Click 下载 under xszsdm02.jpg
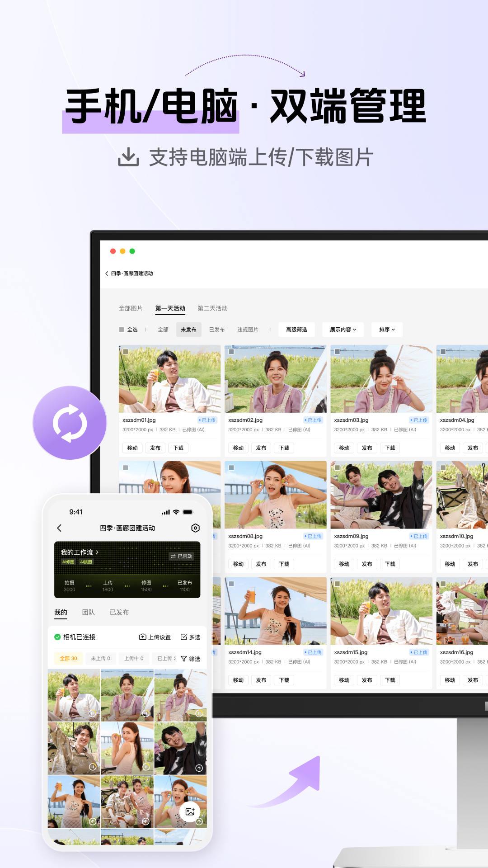 tap(284, 448)
